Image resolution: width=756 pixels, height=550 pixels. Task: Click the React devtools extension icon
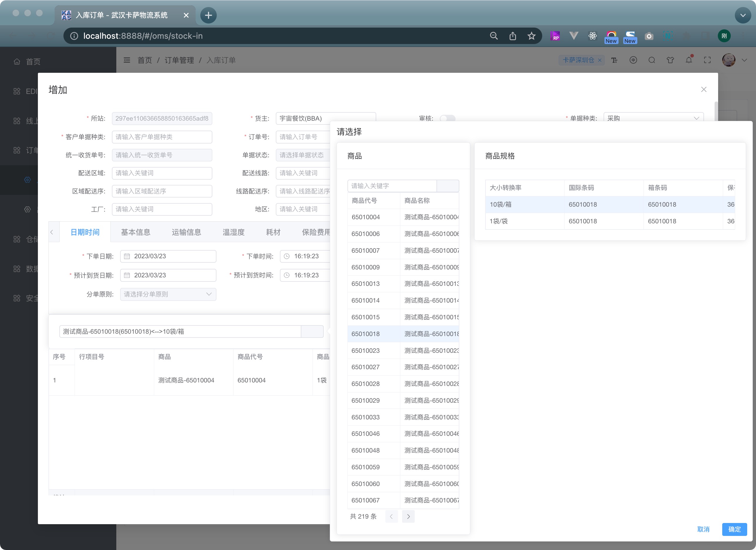point(592,36)
